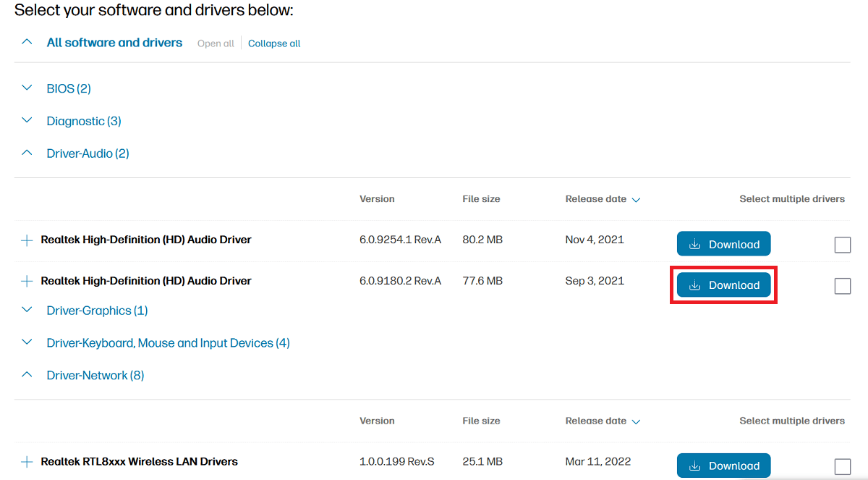Check the select box for Nov 4 audio driver
Image resolution: width=868 pixels, height=480 pixels.
(x=842, y=245)
